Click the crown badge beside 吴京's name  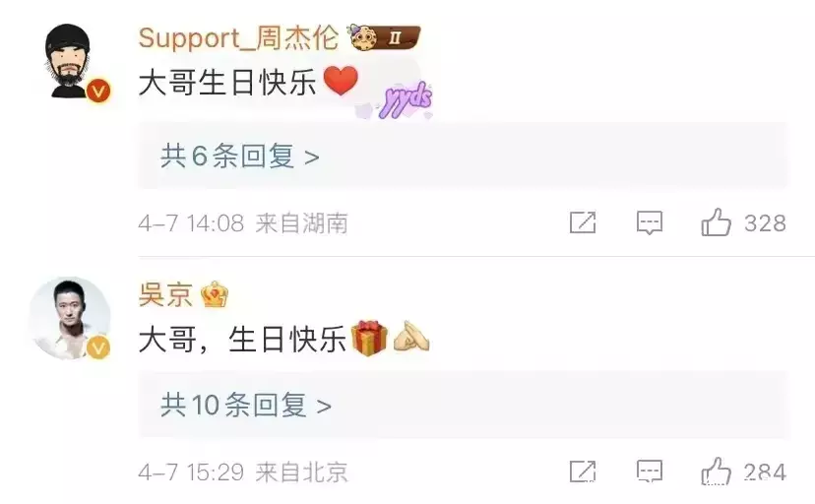click(x=215, y=294)
